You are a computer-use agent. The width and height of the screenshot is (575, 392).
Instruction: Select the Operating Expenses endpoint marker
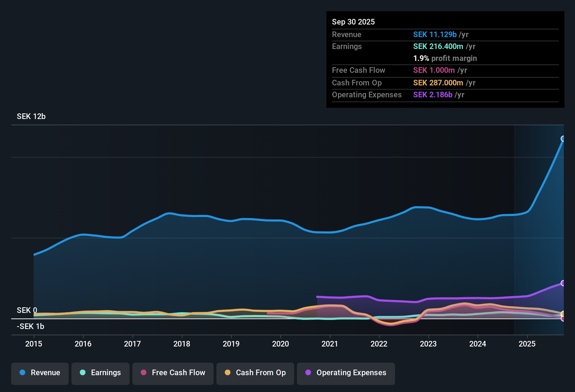coord(563,283)
